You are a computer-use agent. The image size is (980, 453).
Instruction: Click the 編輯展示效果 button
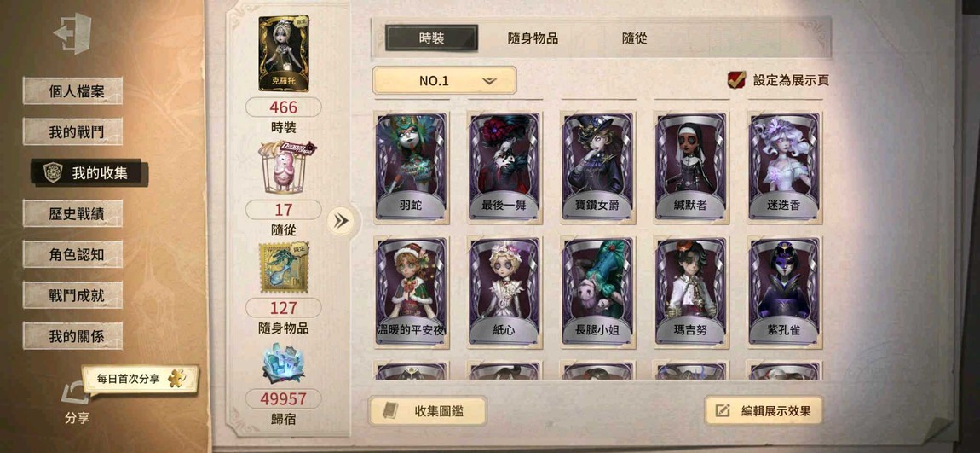tap(764, 410)
